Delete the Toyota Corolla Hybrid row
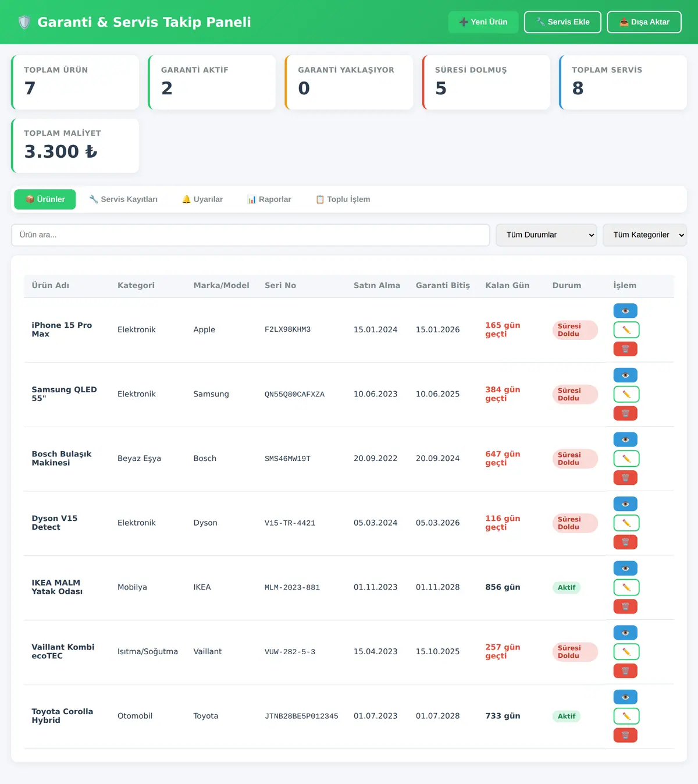Image resolution: width=698 pixels, height=784 pixels. 625,735
